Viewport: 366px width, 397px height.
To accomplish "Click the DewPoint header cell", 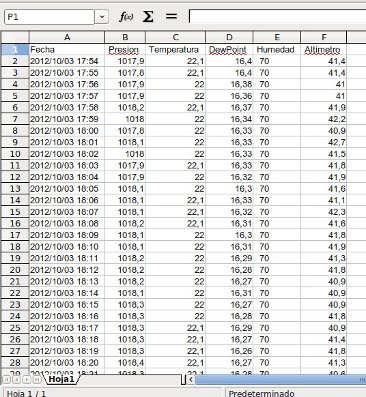I will (x=229, y=50).
